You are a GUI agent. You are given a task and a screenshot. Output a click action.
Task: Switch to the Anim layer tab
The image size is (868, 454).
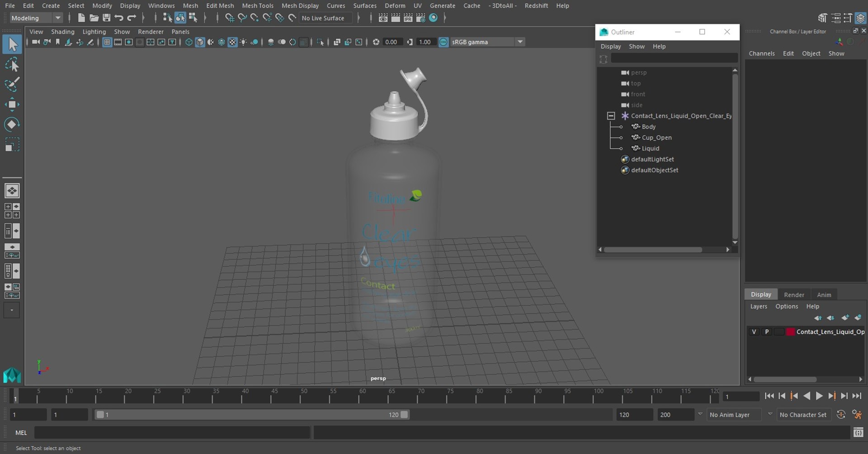point(824,295)
